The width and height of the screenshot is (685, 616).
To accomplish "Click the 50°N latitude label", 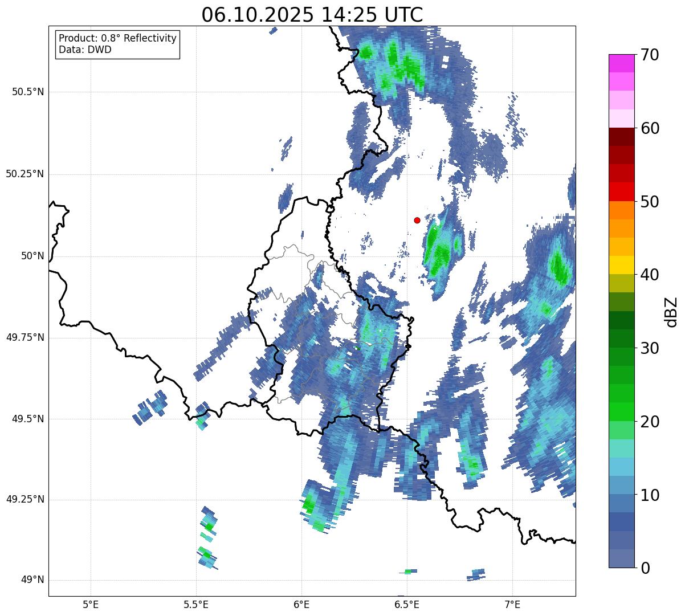I will 32,256.
